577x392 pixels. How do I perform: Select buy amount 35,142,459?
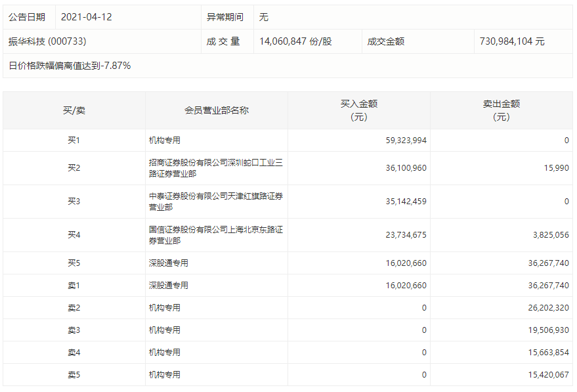click(406, 202)
